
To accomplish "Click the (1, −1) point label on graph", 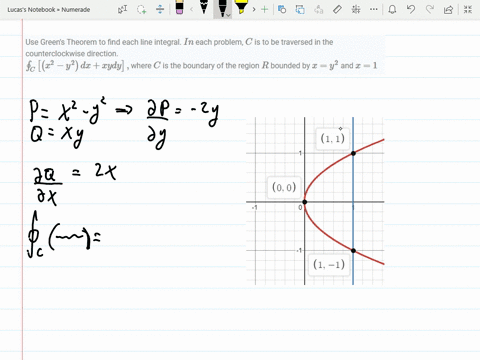I will click(329, 265).
